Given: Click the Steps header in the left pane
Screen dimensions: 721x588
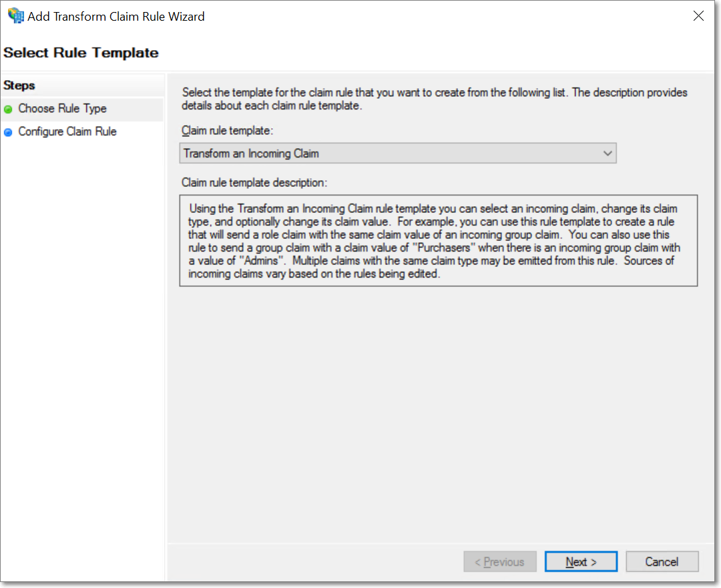Looking at the screenshot, I should tap(19, 85).
